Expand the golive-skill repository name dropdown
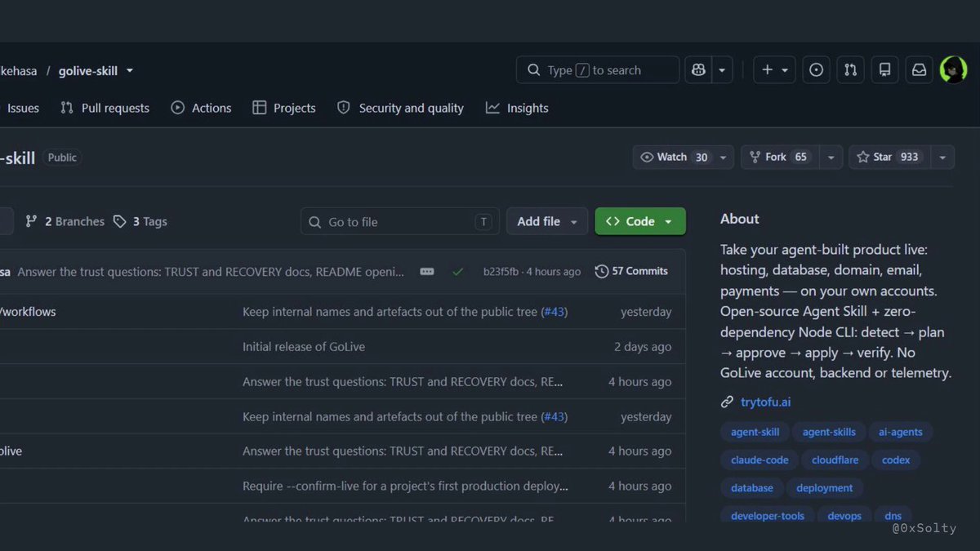 (x=130, y=71)
